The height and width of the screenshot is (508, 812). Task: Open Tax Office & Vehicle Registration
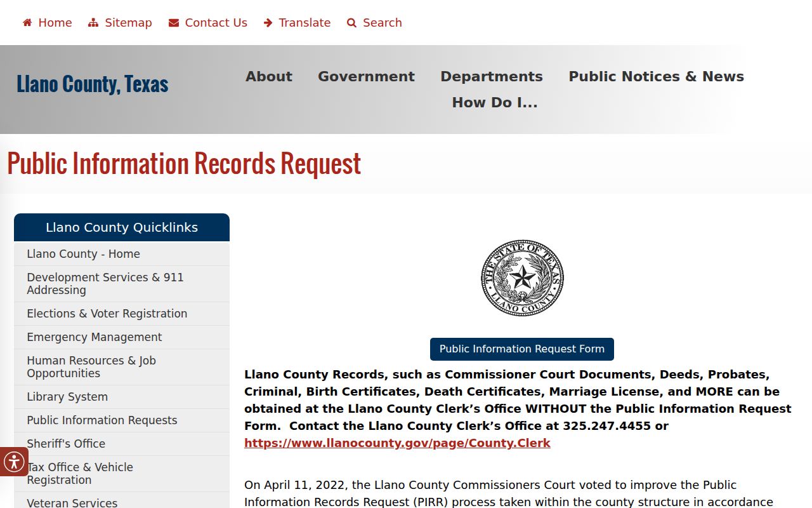122,474
